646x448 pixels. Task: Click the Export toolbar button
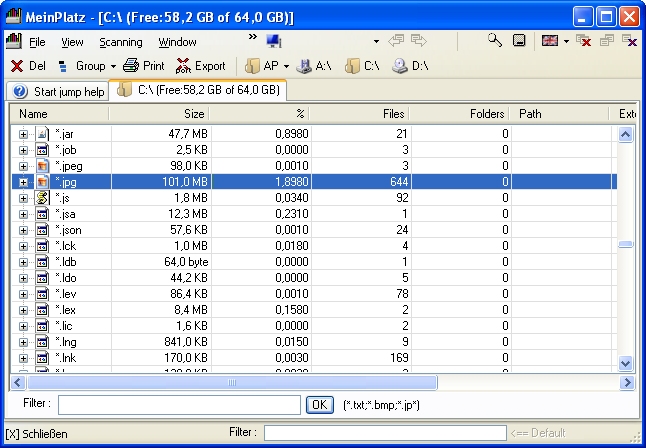tap(200, 66)
